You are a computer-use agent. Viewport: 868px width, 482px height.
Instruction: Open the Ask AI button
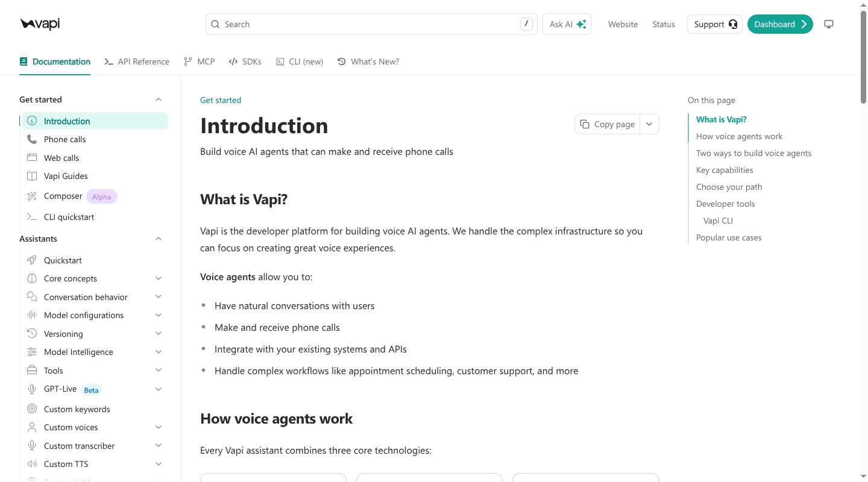click(567, 24)
